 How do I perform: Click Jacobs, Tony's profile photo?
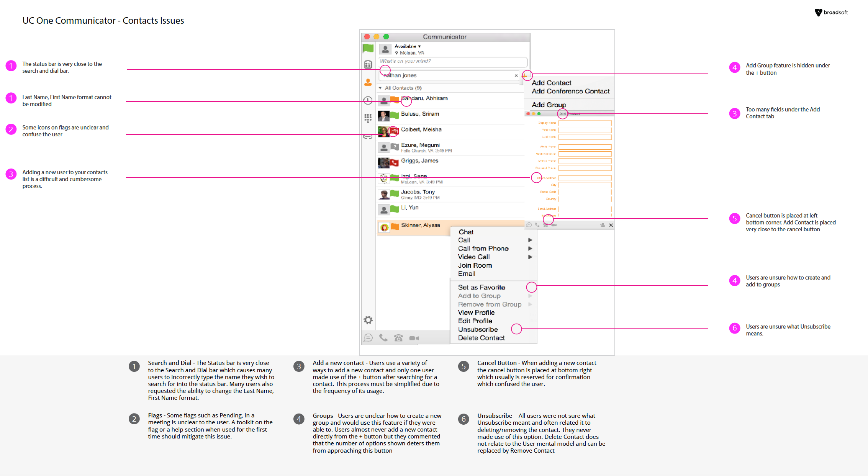coord(383,194)
